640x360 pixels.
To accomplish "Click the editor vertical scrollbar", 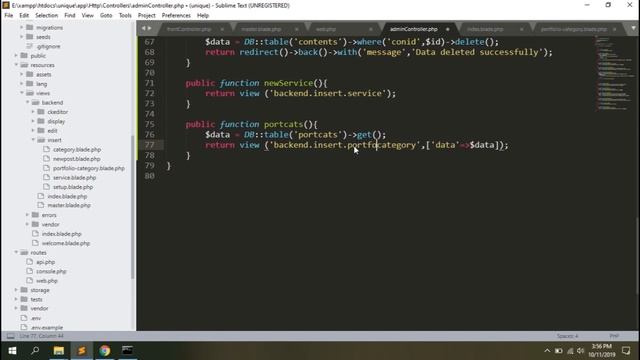I will [x=637, y=256].
